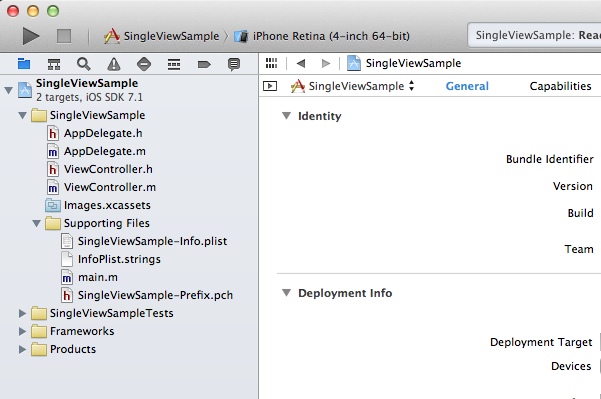Open the SingleViewSample scheme selector

click(161, 36)
